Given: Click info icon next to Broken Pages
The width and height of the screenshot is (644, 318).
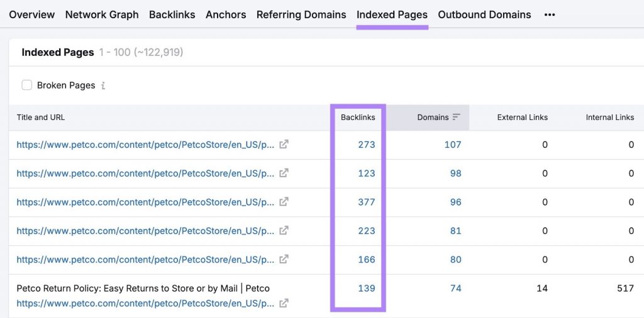Looking at the screenshot, I should click(x=103, y=85).
